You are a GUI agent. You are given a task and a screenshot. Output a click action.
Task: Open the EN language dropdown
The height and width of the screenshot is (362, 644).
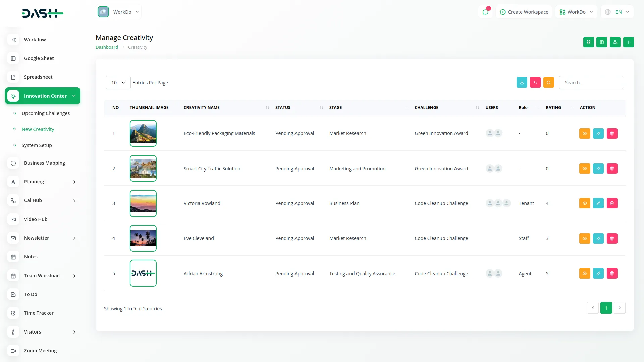click(618, 12)
